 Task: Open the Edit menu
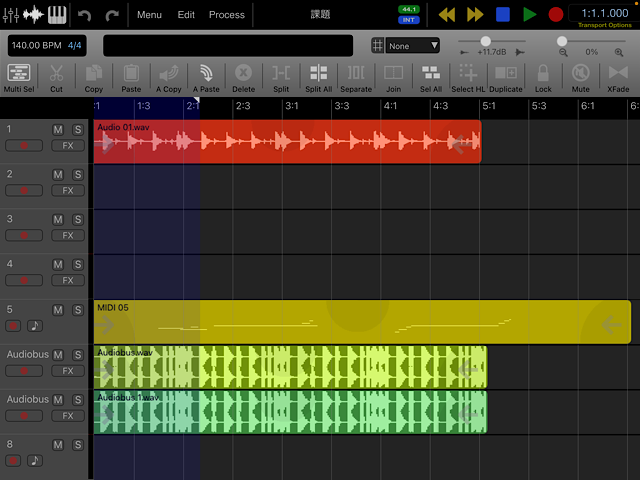(x=186, y=15)
